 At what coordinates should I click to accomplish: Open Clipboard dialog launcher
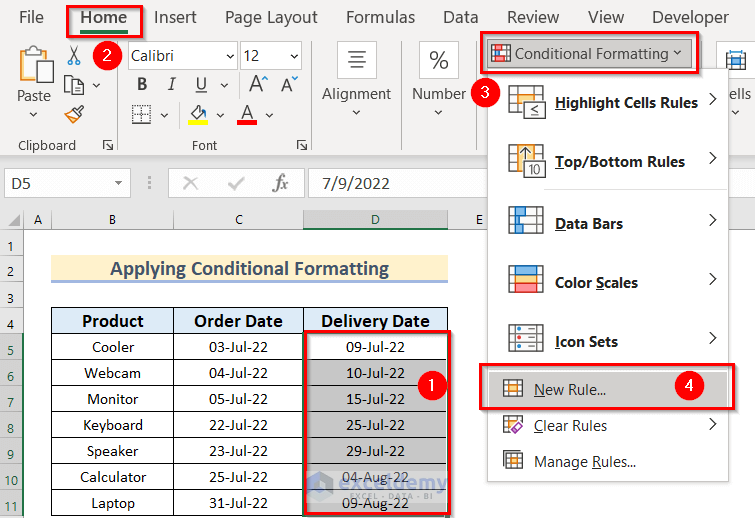tap(108, 145)
